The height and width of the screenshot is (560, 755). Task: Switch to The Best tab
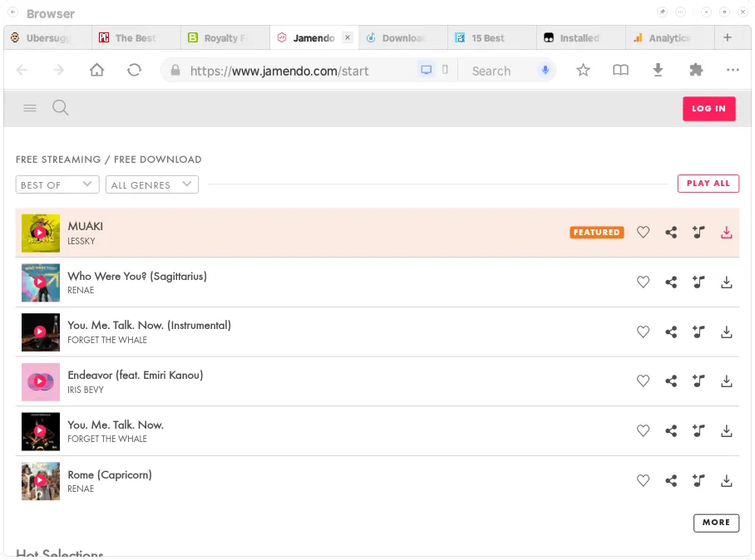click(136, 37)
